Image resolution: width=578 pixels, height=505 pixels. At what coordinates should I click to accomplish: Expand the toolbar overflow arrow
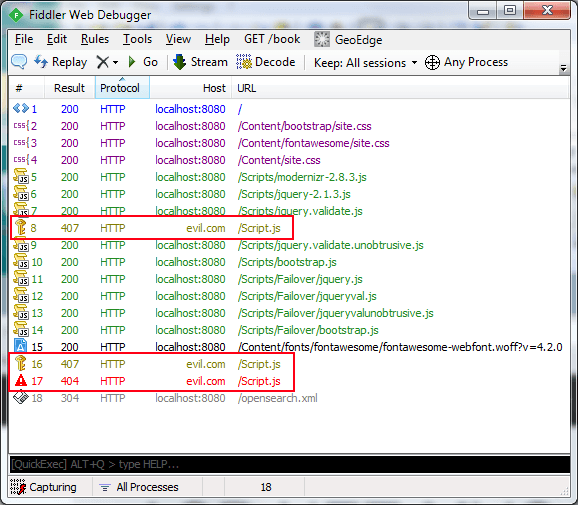tap(563, 68)
